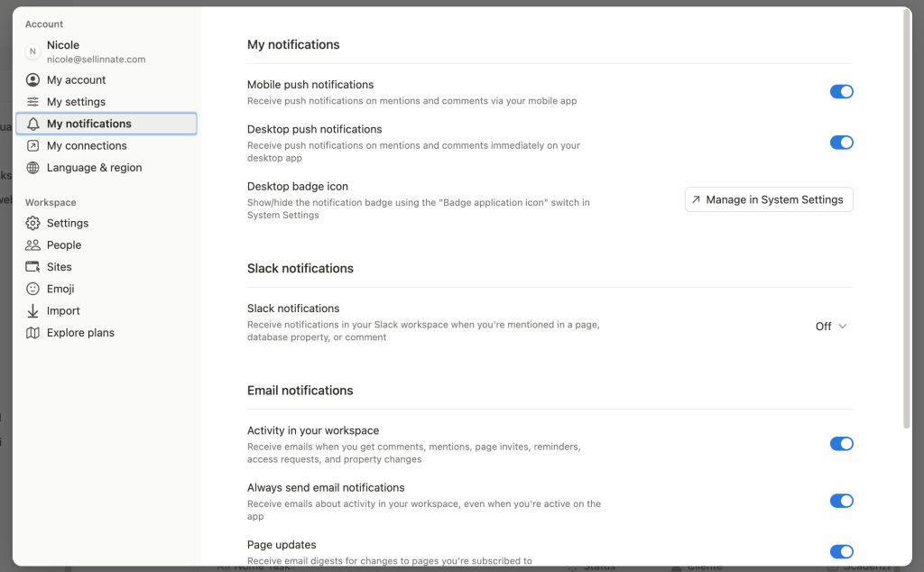Viewport: 924px width, 572px height.
Task: Switch off Always send email notifications
Action: click(841, 501)
